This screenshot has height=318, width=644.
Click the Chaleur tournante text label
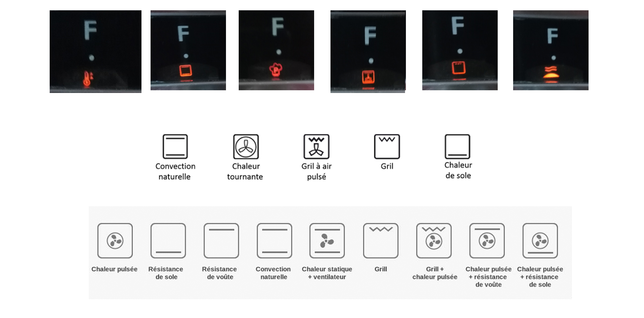coord(245,171)
